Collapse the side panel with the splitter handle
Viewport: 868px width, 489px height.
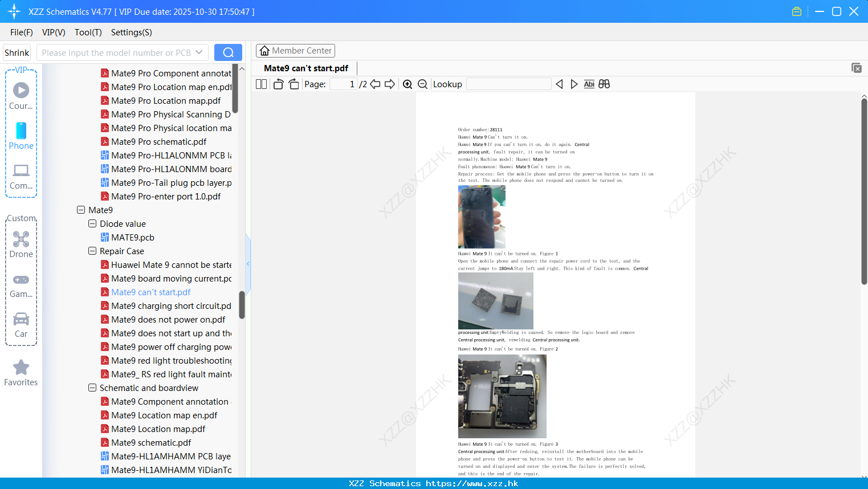(x=248, y=263)
